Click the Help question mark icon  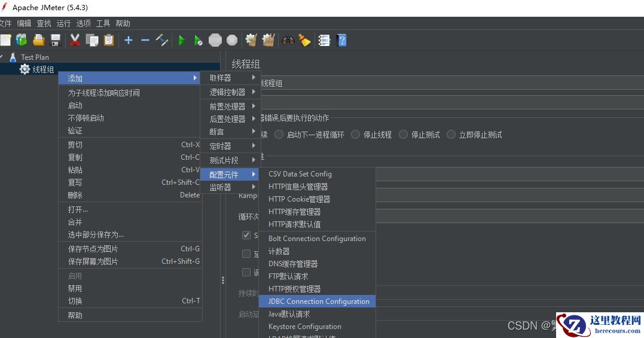coord(341,40)
